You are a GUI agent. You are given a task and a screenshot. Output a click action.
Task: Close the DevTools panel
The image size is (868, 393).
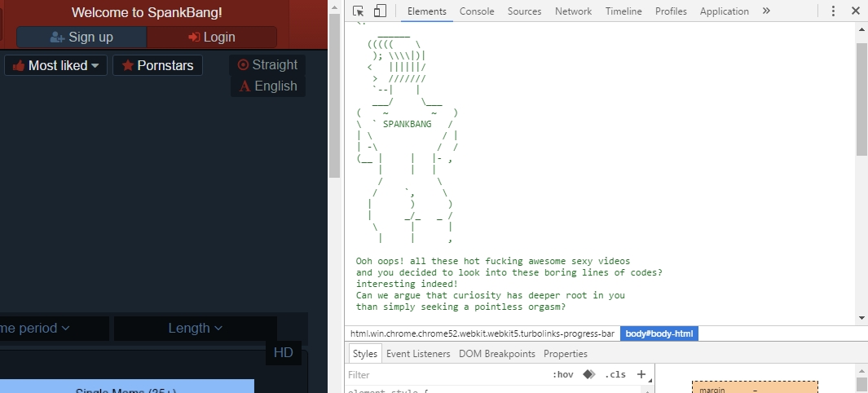855,11
